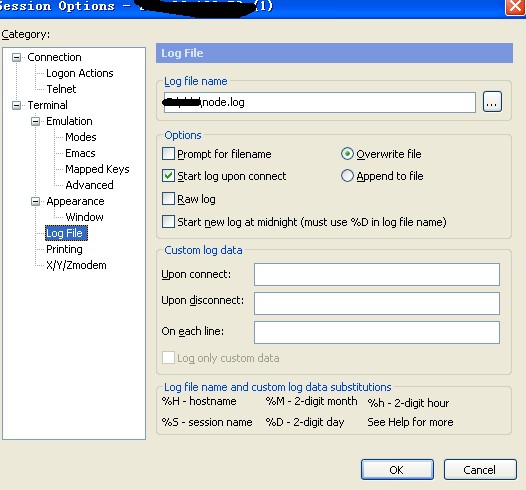Toggle the greyed-out Log only custom data checkbox
This screenshot has width=526, height=490.
168,358
